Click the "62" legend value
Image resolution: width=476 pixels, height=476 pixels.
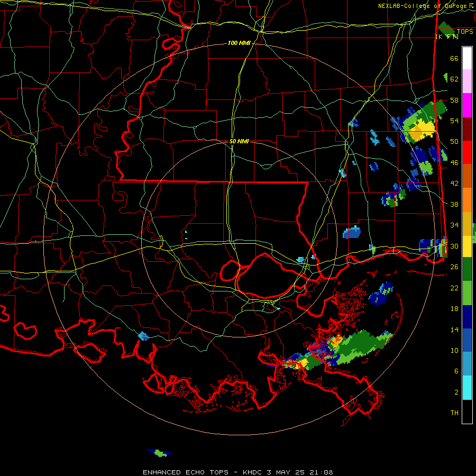click(454, 79)
